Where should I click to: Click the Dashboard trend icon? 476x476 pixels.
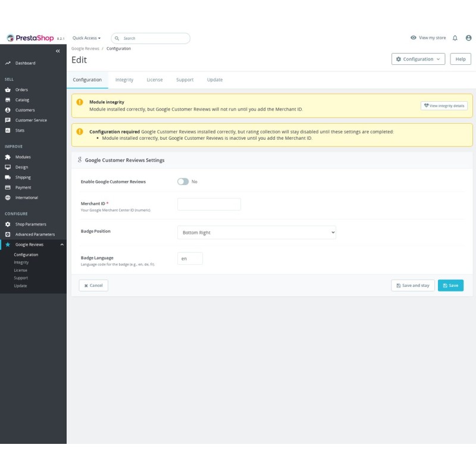(8, 63)
